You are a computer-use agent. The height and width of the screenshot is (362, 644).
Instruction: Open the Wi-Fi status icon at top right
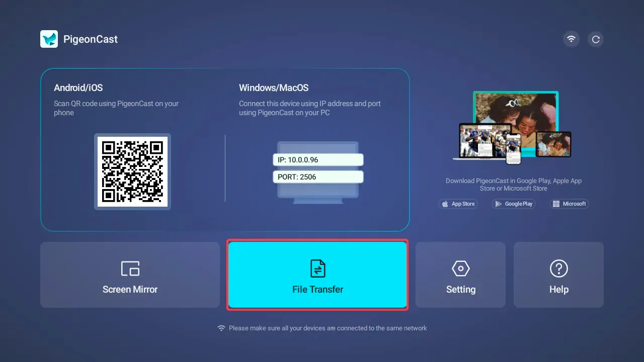tap(571, 39)
